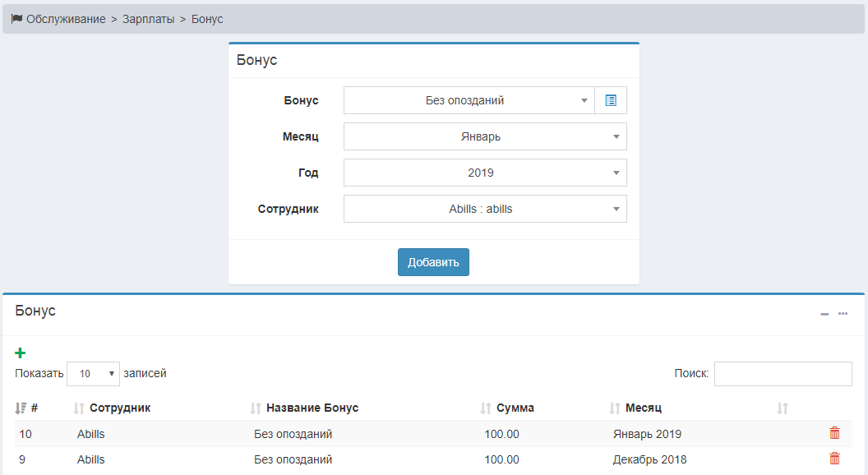Click the green plus add icon
The height and width of the screenshot is (475, 868).
click(x=21, y=353)
